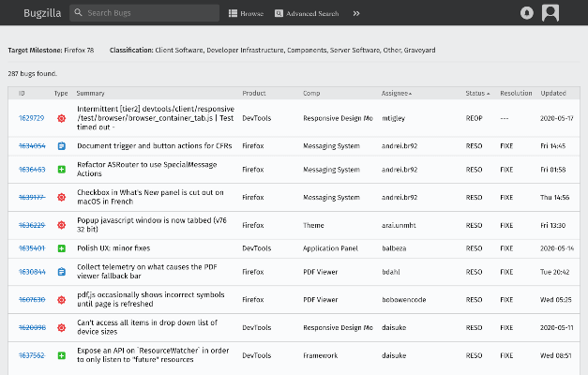
Task: Open the notifications bell
Action: 527,13
